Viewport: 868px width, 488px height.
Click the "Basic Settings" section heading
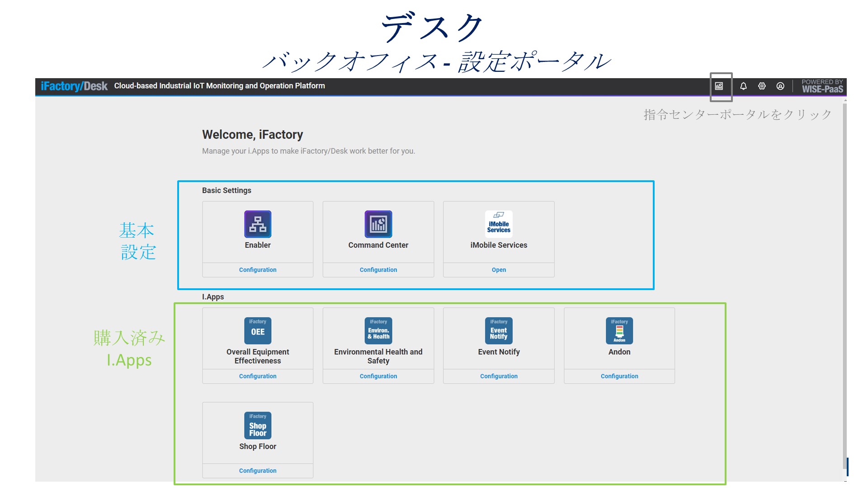coord(226,190)
